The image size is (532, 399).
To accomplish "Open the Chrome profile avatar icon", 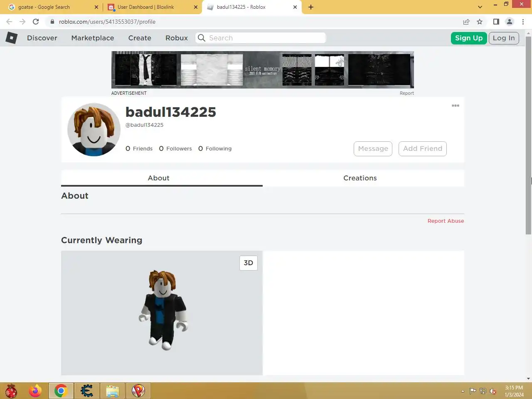I will click(510, 22).
